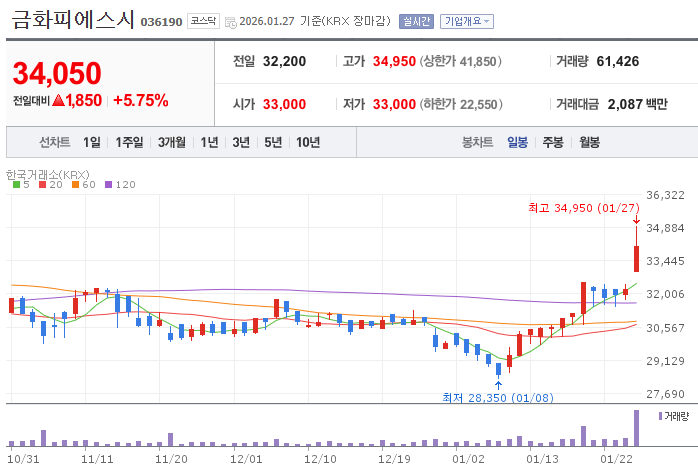The height and width of the screenshot is (471, 698).
Task: Click the 전일 value 32,200
Action: (x=284, y=61)
